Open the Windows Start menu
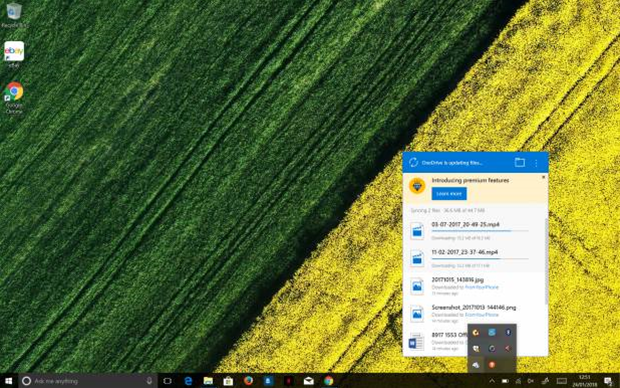The image size is (620, 388). [x=9, y=381]
